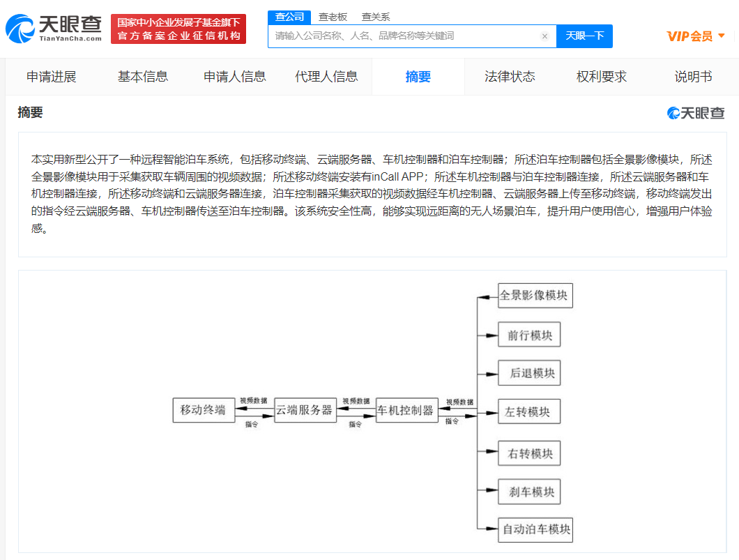Click the 天眼一下 search button
739x560 pixels.
584,36
